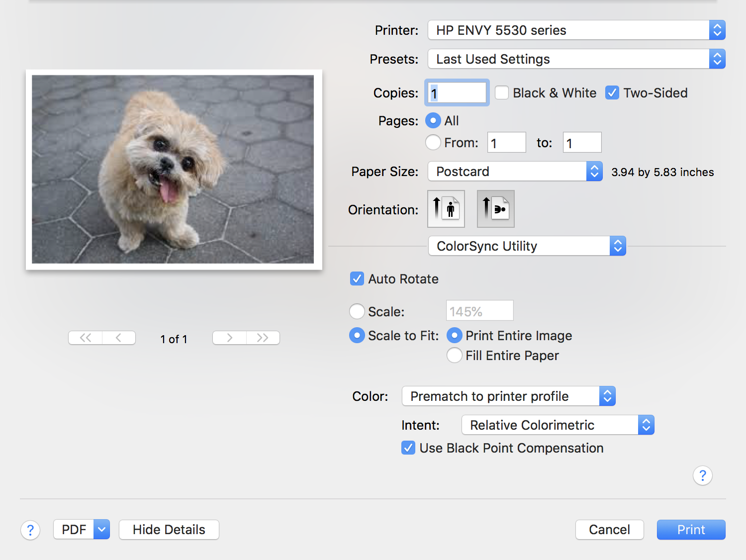Uncheck the Two-Sided option

click(x=612, y=93)
